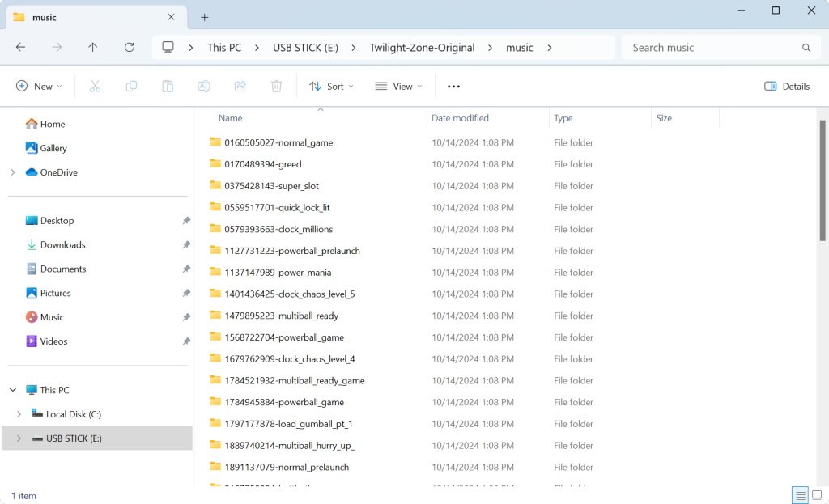
Task: Select the music tab
Action: click(x=97, y=18)
